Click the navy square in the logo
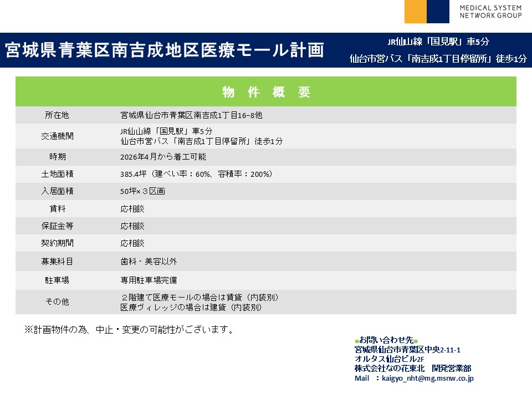This screenshot has height=399, width=532. coord(438,12)
